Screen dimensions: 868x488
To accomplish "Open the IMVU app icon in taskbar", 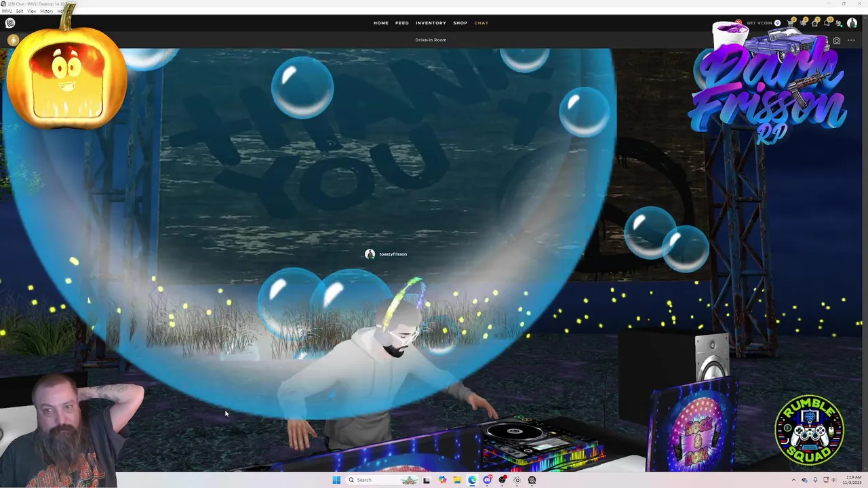I will coord(532,480).
